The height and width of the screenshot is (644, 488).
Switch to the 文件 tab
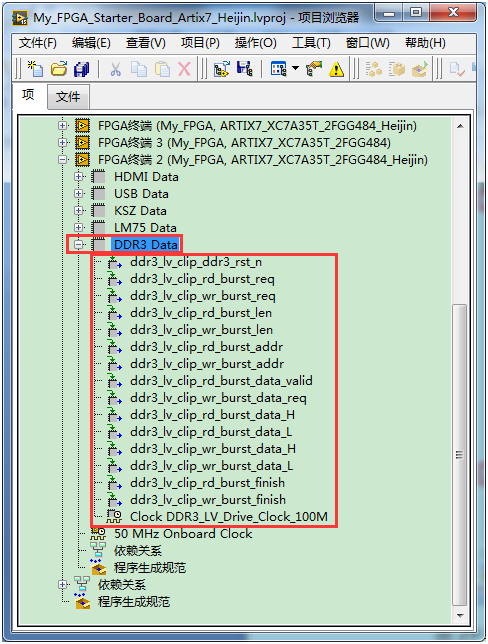[68, 97]
